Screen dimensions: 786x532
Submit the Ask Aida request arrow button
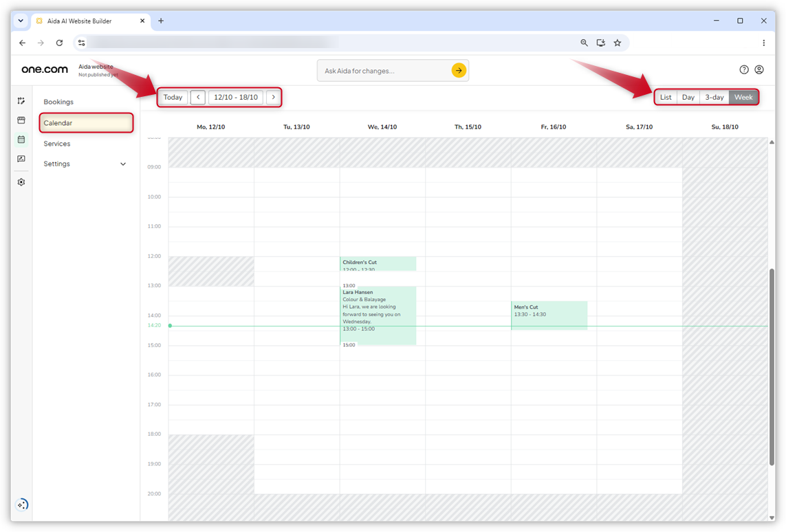pos(459,71)
